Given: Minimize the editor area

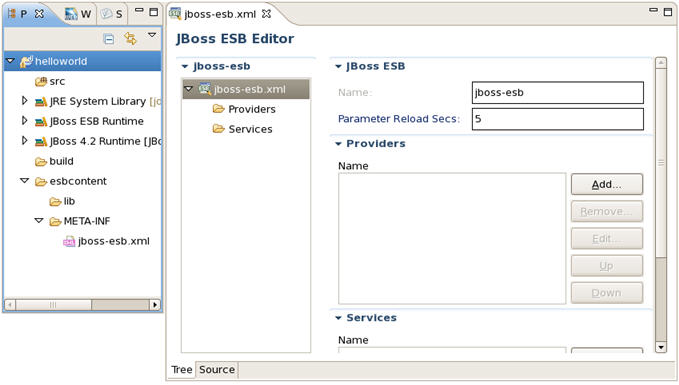Looking at the screenshot, I should pyautogui.click(x=653, y=10).
